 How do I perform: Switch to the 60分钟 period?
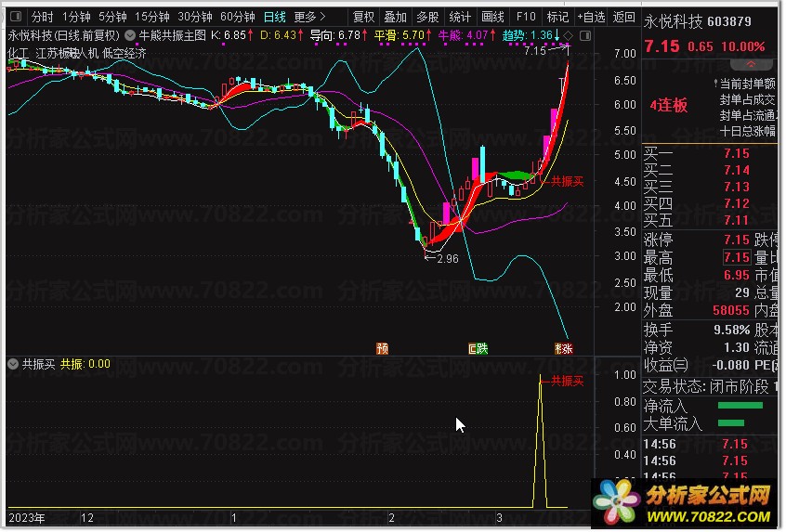coord(238,17)
